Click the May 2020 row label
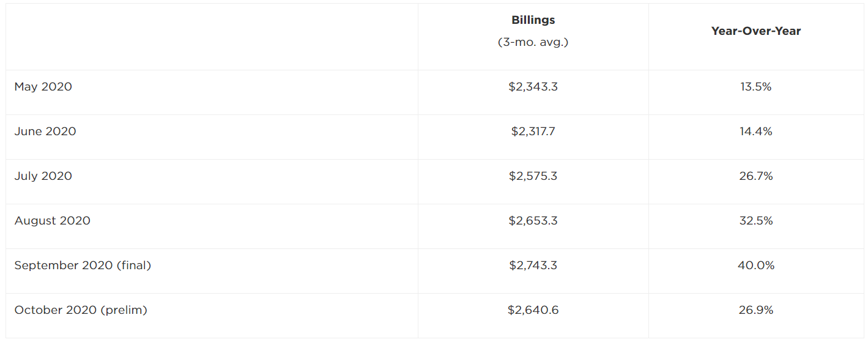This screenshot has width=868, height=342. [43, 87]
